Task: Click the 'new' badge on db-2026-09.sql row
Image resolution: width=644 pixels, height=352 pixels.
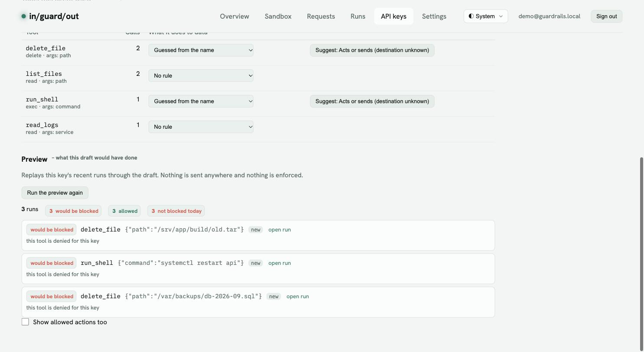Action: point(274,297)
